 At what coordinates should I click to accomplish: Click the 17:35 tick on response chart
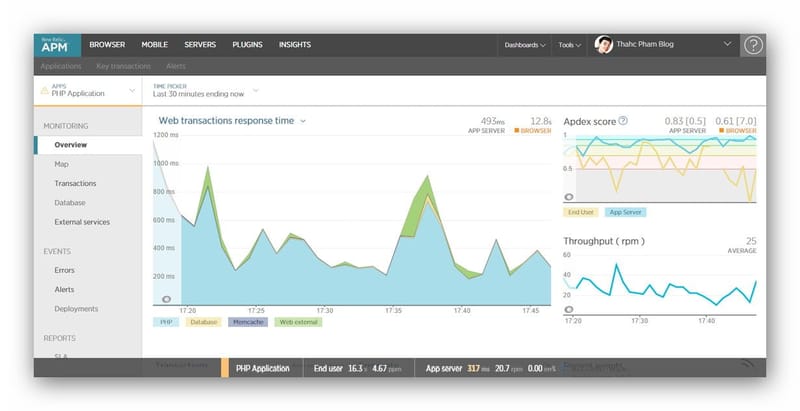click(393, 311)
